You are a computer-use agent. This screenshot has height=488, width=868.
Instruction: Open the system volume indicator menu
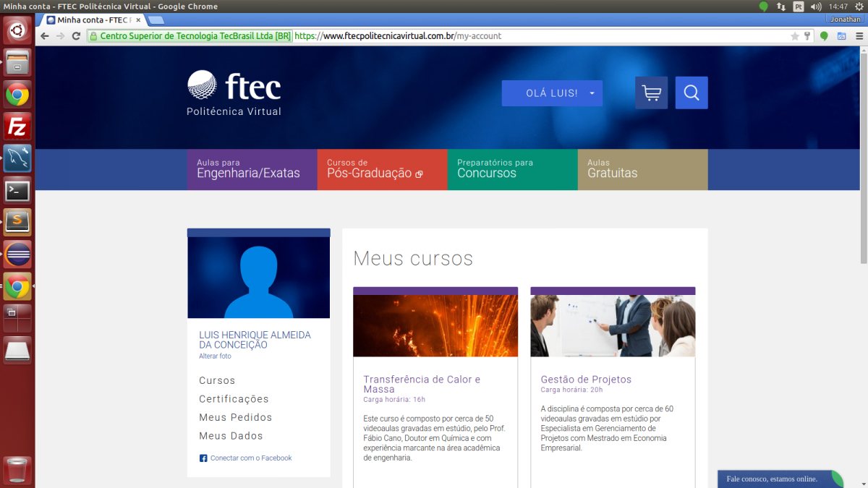pos(816,7)
